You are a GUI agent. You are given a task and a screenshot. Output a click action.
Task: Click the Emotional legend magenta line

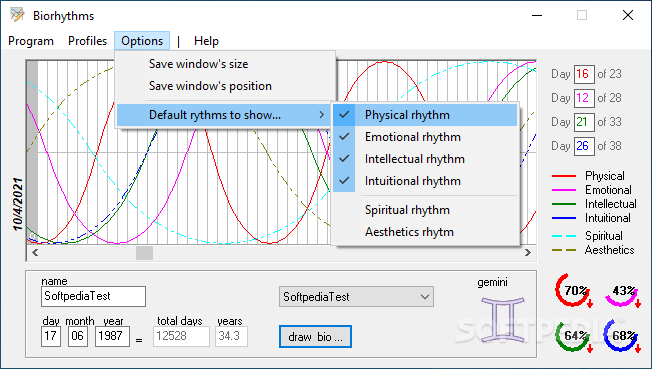564,190
